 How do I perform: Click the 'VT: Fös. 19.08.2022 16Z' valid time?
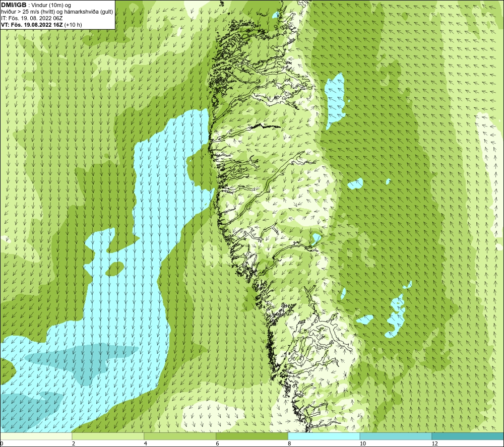pyautogui.click(x=32, y=25)
